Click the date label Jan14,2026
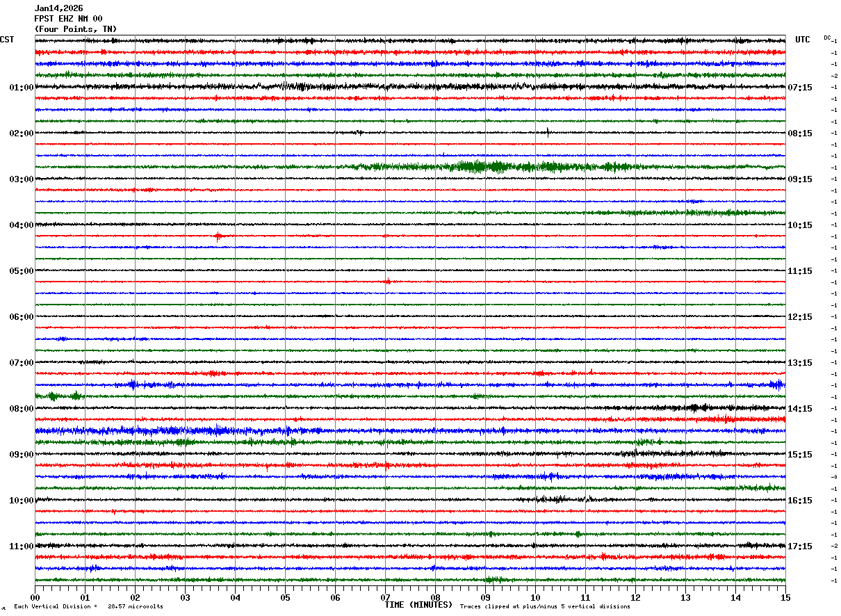Screen dimensions: 841x616 (58, 8)
